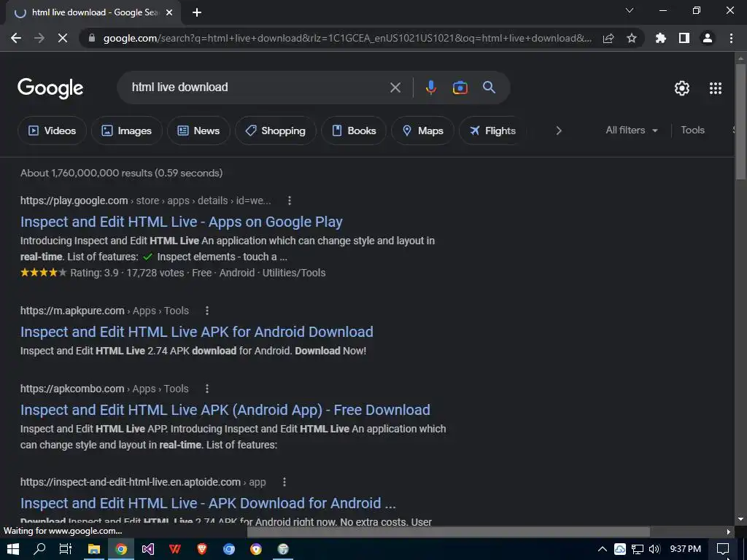Open a new tab with the plus button
The height and width of the screenshot is (560, 747).
197,13
